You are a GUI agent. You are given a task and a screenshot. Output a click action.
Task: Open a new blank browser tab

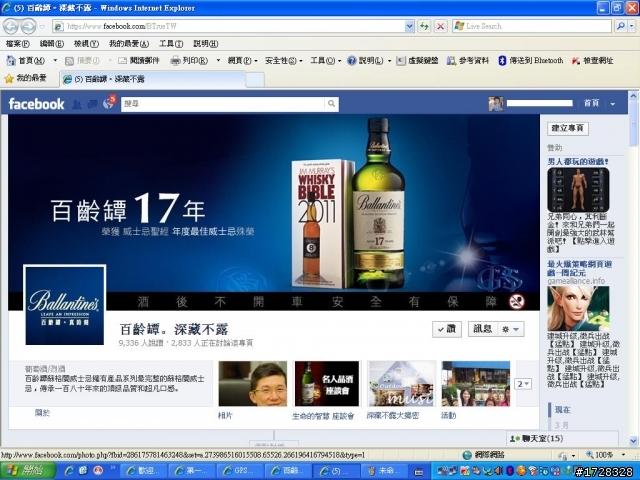(255, 80)
